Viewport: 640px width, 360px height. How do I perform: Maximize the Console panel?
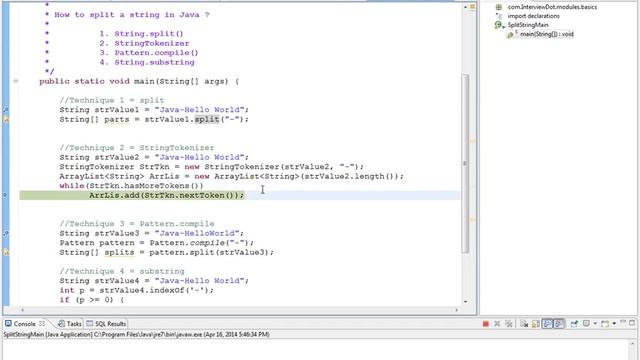[632, 322]
